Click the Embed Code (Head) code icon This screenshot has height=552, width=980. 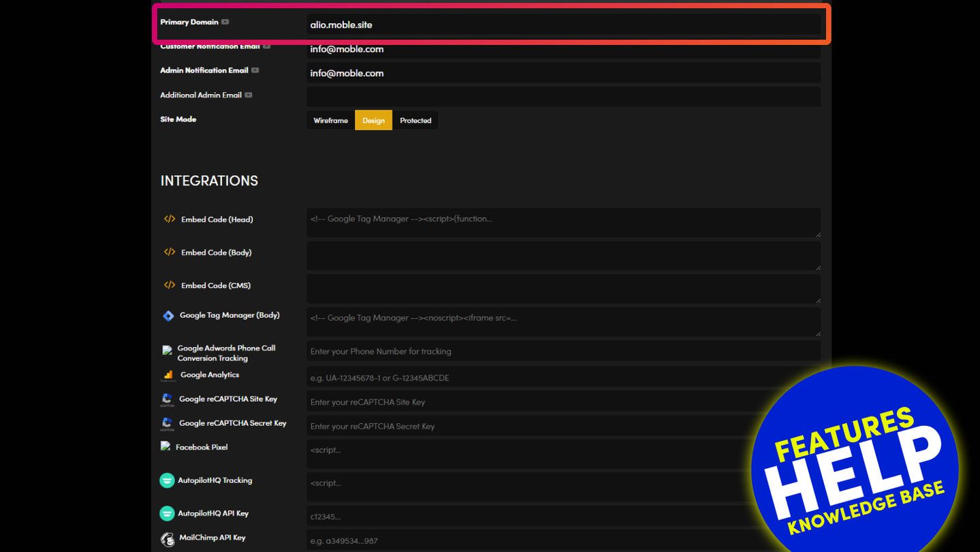pyautogui.click(x=170, y=219)
